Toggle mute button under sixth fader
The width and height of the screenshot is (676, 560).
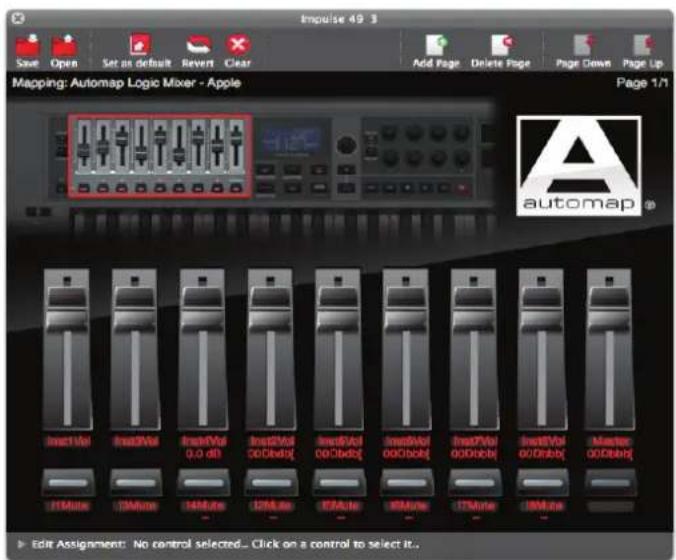(407, 482)
